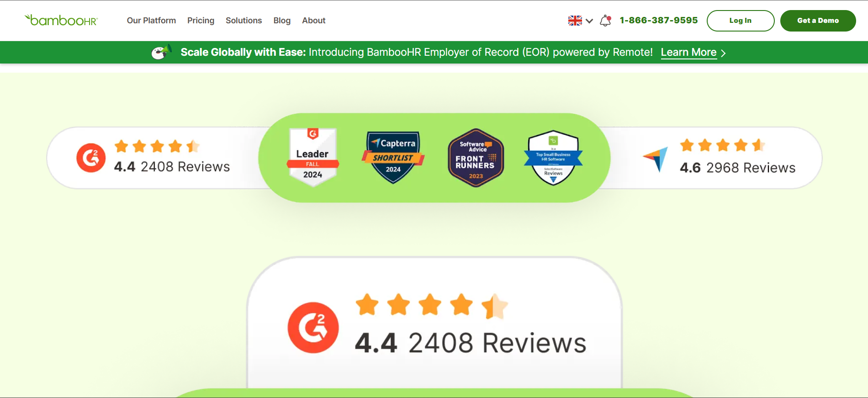The height and width of the screenshot is (398, 868).
Task: Click the G2 logo beside 4.4 2408 Reviews in the top-left pill
Action: [91, 158]
